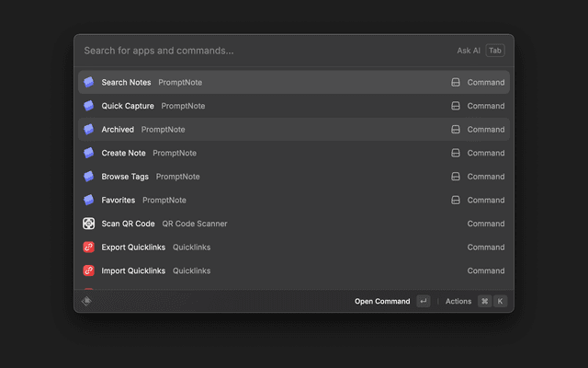Click the PromptNote icon beside Search Notes
This screenshot has width=588, height=368.
click(x=89, y=83)
